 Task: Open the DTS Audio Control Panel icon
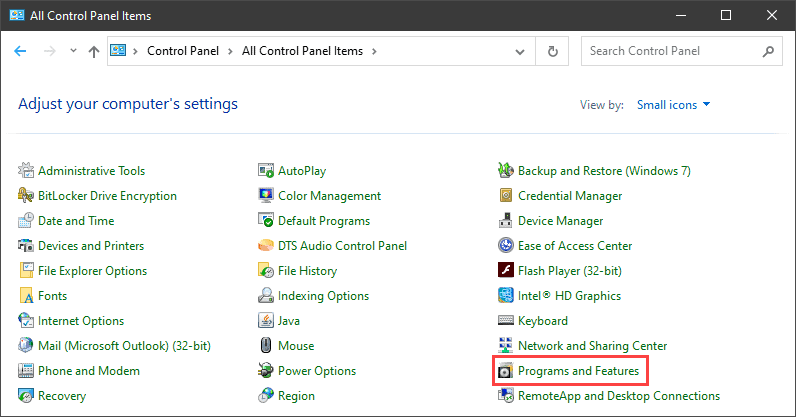coord(266,246)
